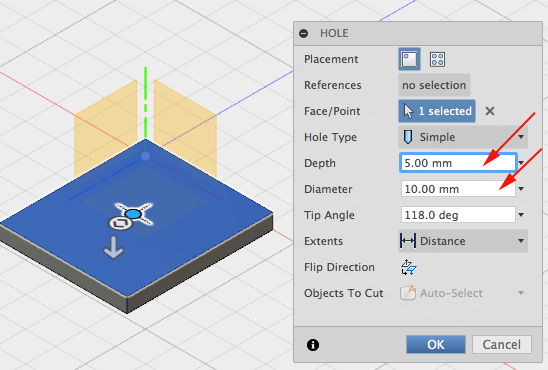The height and width of the screenshot is (370, 548).
Task: Open the Tip Angle dropdown arrow
Action: point(521,215)
